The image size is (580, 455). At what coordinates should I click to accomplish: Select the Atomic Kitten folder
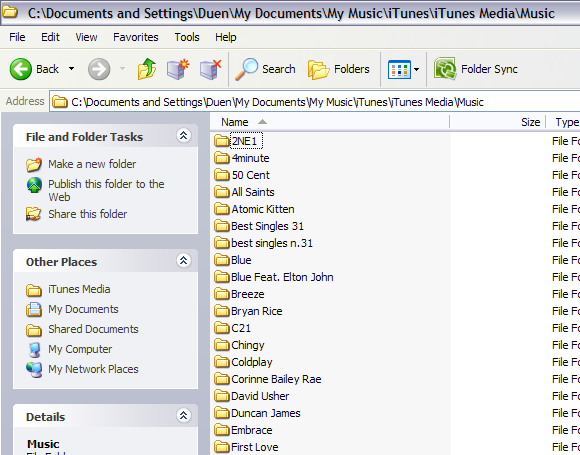click(x=254, y=209)
